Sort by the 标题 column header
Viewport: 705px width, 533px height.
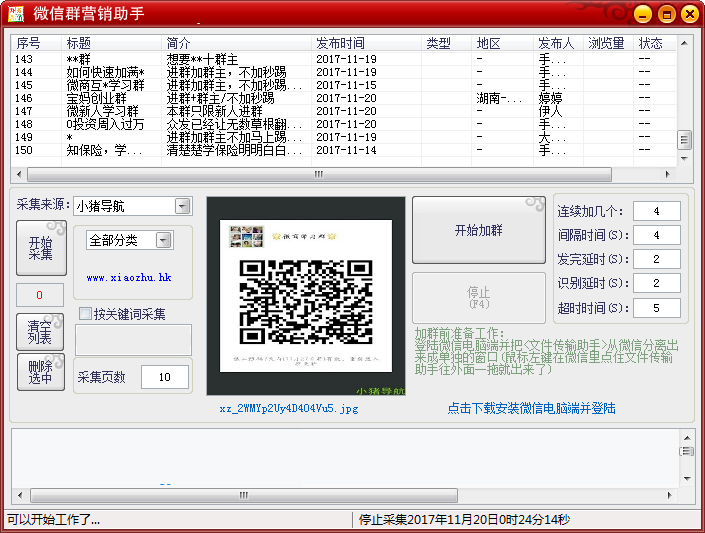click(111, 43)
